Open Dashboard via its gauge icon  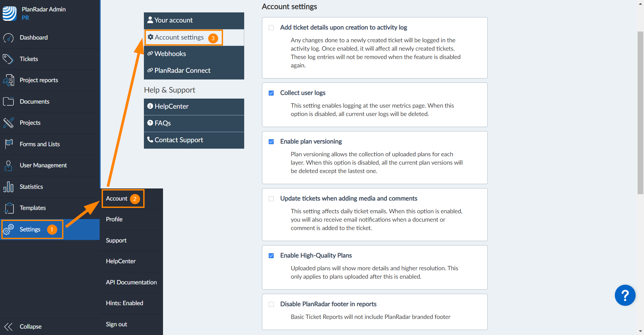[x=8, y=38]
